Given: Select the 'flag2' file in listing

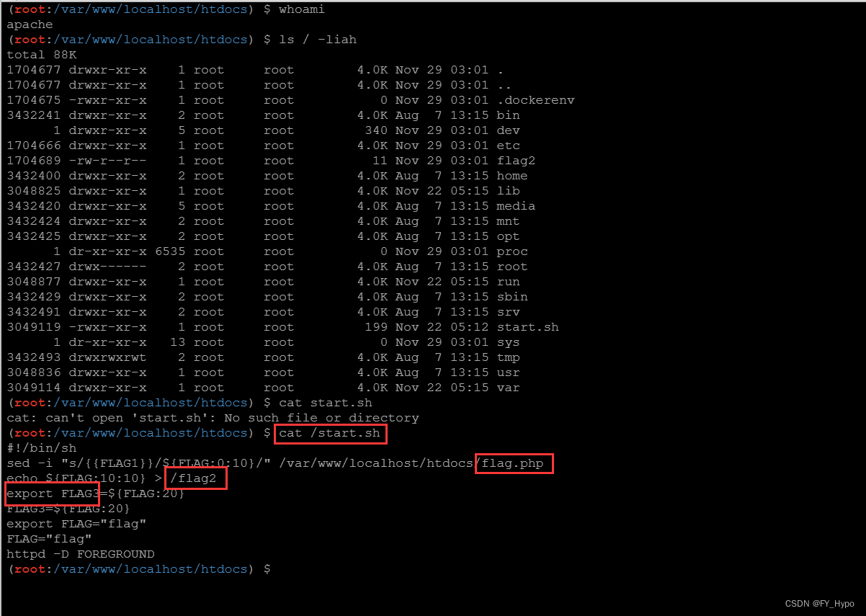Looking at the screenshot, I should pyautogui.click(x=516, y=161).
